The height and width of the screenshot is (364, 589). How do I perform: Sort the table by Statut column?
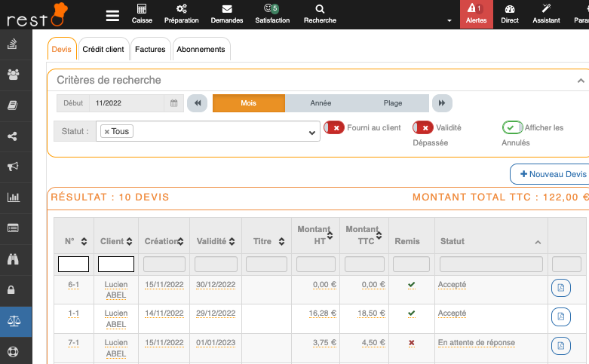point(538,242)
